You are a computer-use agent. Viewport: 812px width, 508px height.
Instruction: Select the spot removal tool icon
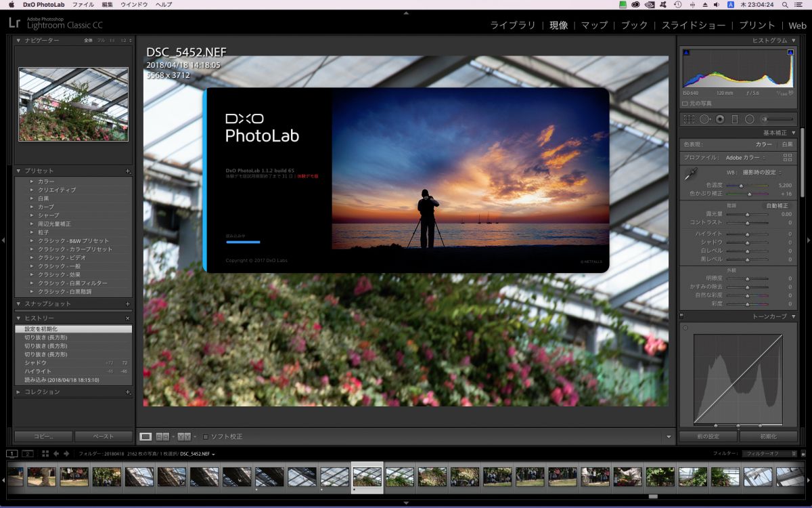coord(704,119)
